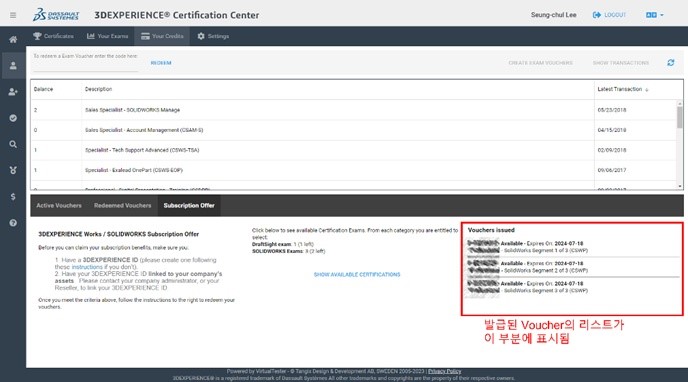
Task: Open the hamburger menu icon
Action: 13,15
